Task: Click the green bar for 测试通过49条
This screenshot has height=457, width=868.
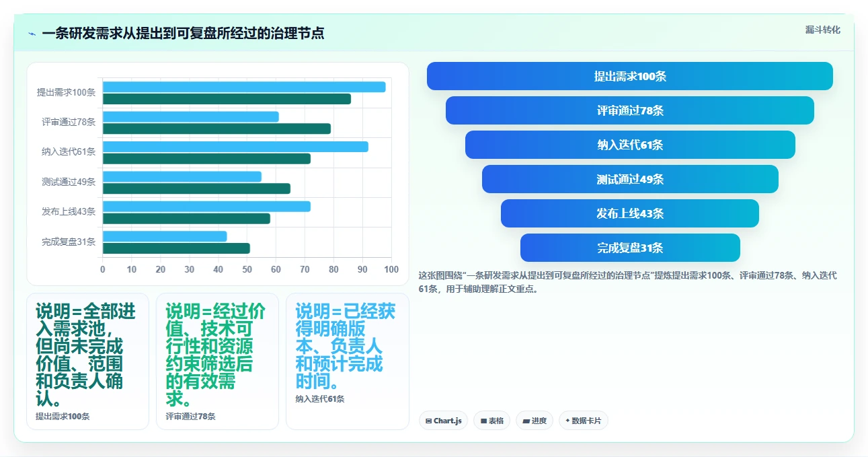Action: (x=196, y=188)
